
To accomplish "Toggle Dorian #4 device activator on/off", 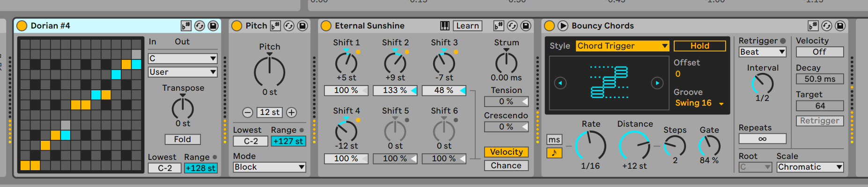I will pos(22,26).
